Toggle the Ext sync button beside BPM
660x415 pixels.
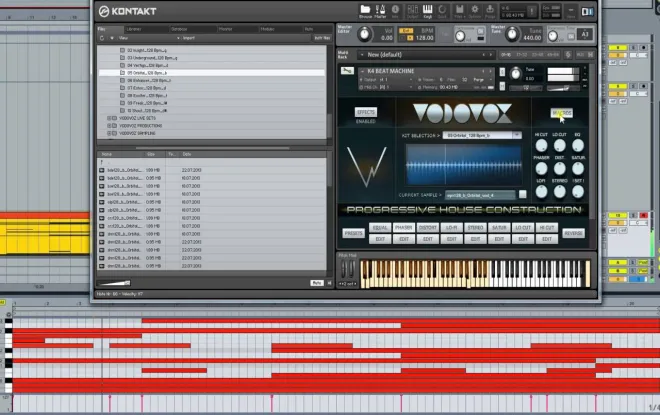click(x=406, y=31)
